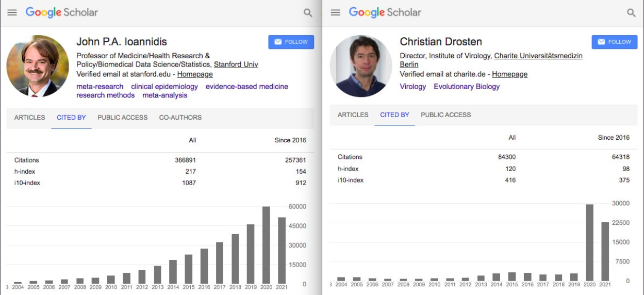This screenshot has height=295, width=644.
Task: Click Google Scholar logo on right page
Action: point(385,12)
